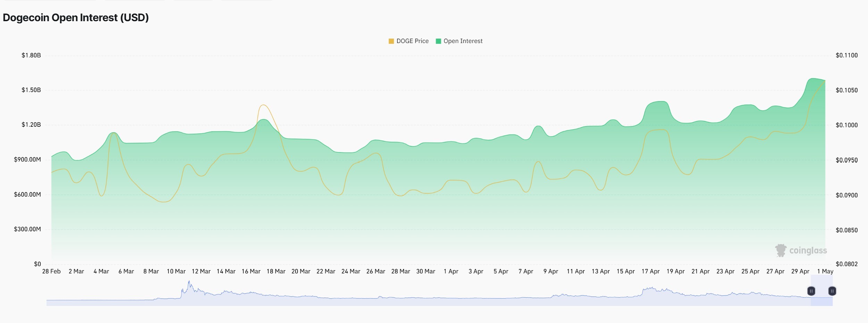Click the 3 Apr date label
Viewport: 868px width, 323px height.
pos(476,271)
